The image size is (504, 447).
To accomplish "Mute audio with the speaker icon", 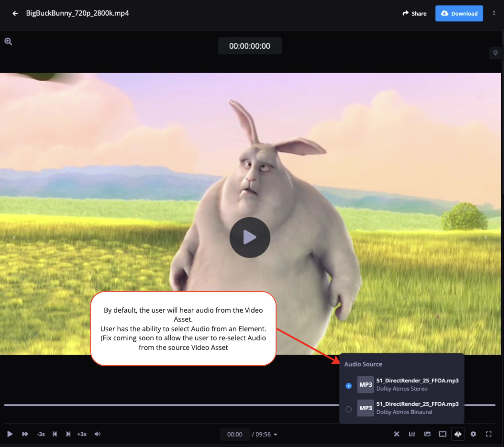I will [97, 434].
